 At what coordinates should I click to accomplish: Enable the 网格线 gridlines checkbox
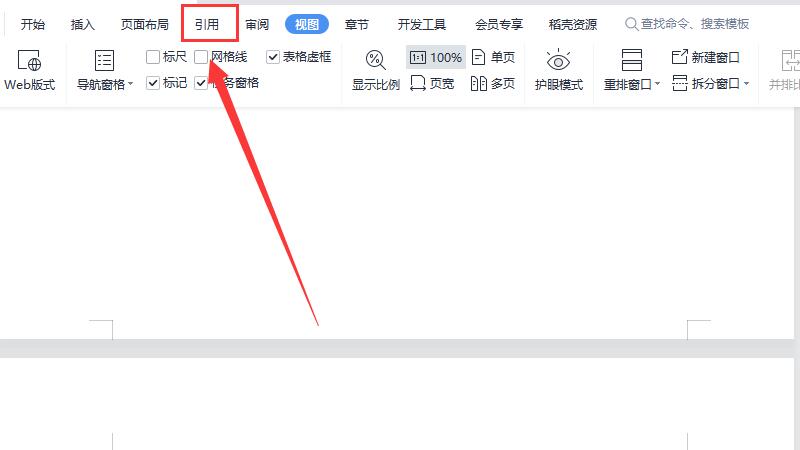[201, 57]
